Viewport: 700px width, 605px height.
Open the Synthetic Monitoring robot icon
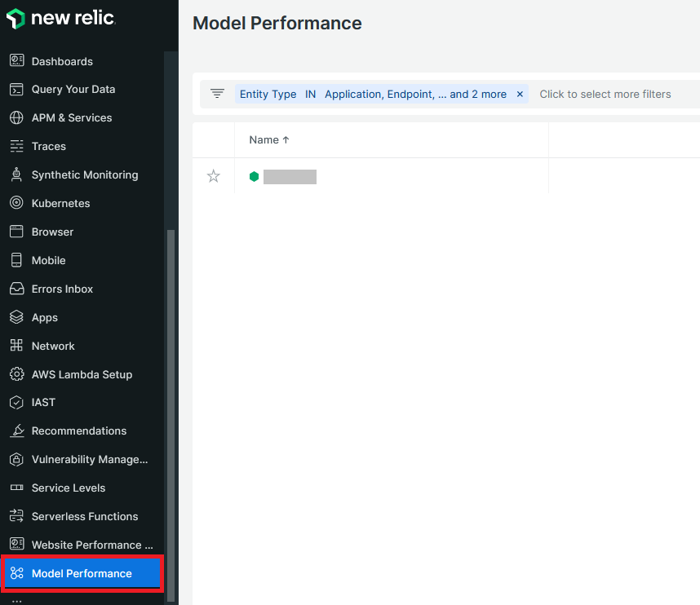(16, 175)
